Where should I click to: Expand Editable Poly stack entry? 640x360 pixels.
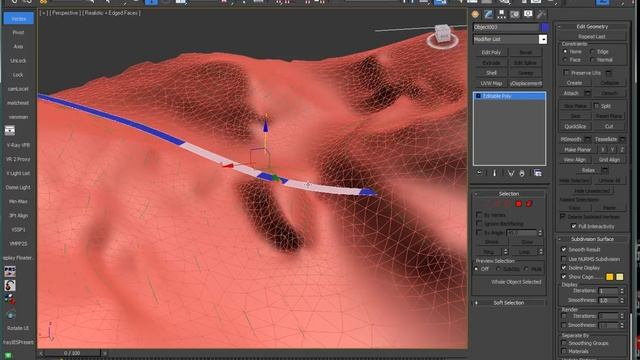(x=478, y=96)
